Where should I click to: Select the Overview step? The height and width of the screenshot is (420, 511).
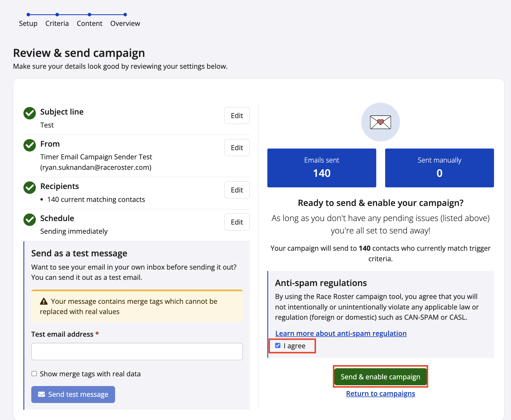click(125, 23)
